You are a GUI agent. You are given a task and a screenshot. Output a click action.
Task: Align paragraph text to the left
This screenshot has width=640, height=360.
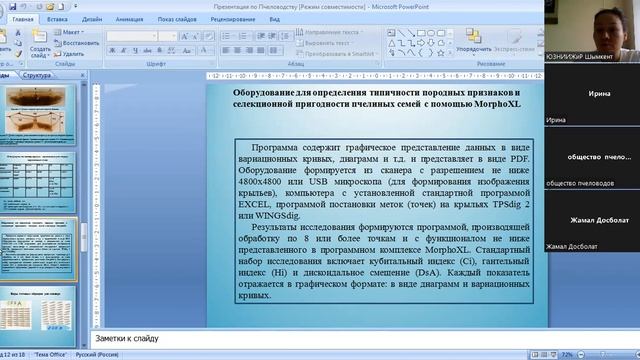point(226,51)
